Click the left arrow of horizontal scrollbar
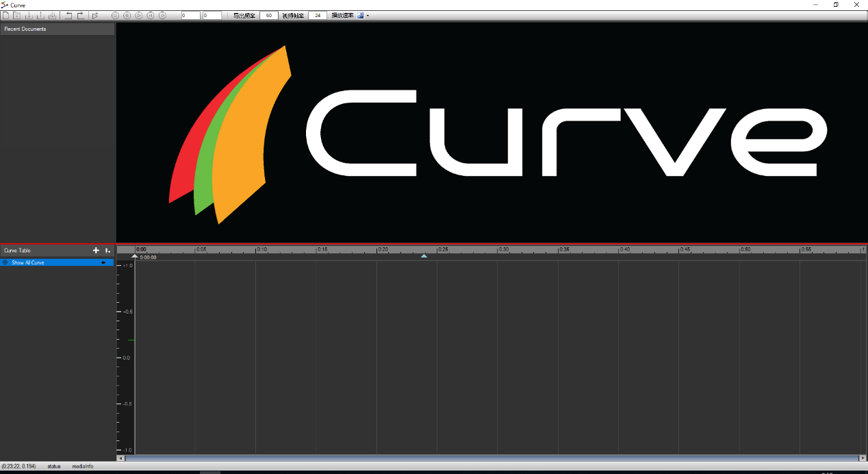 pyautogui.click(x=120, y=458)
